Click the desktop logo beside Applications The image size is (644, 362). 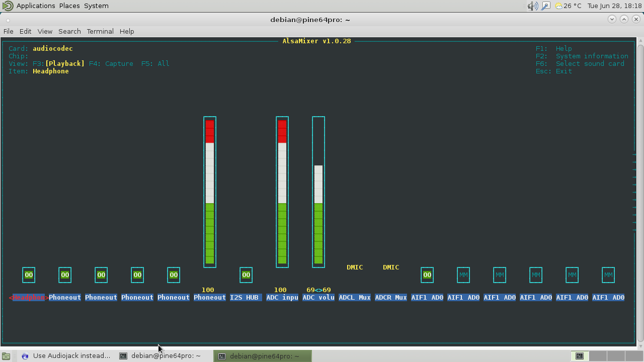pyautogui.click(x=8, y=6)
